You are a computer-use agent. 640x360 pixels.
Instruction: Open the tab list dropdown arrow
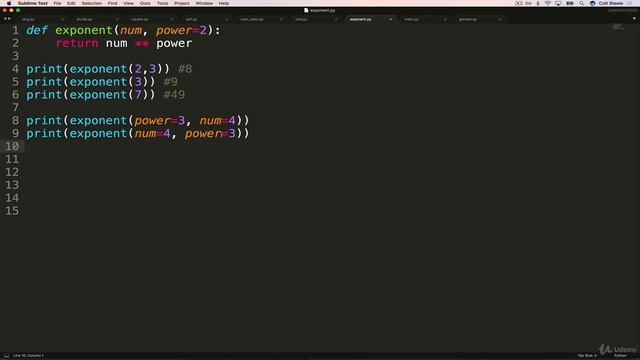click(634, 19)
